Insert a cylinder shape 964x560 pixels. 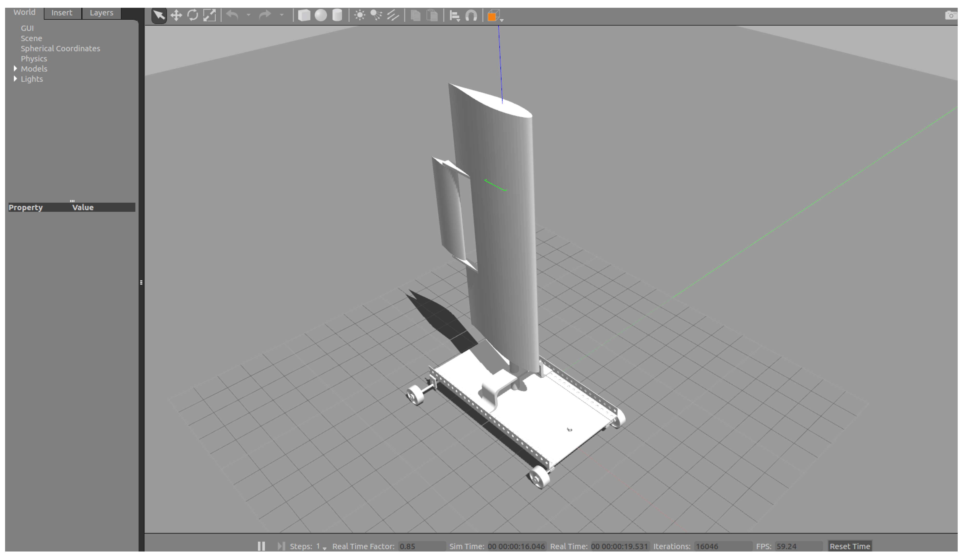(x=337, y=16)
